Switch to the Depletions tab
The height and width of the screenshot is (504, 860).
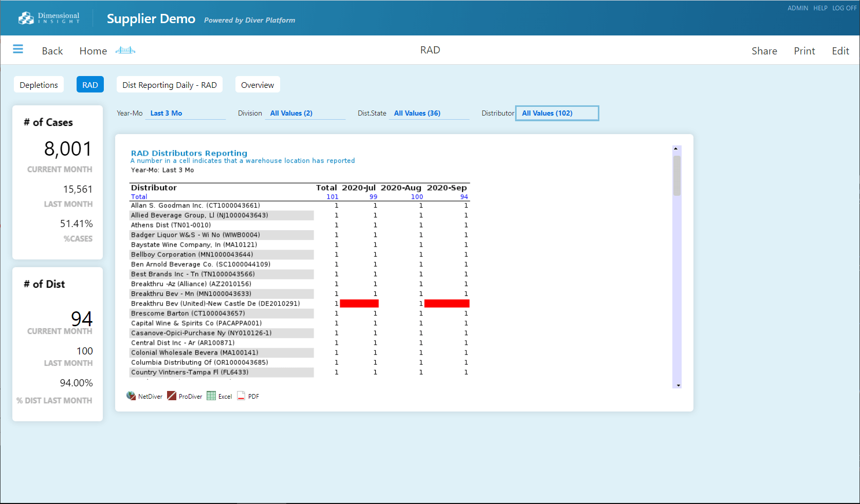click(39, 85)
